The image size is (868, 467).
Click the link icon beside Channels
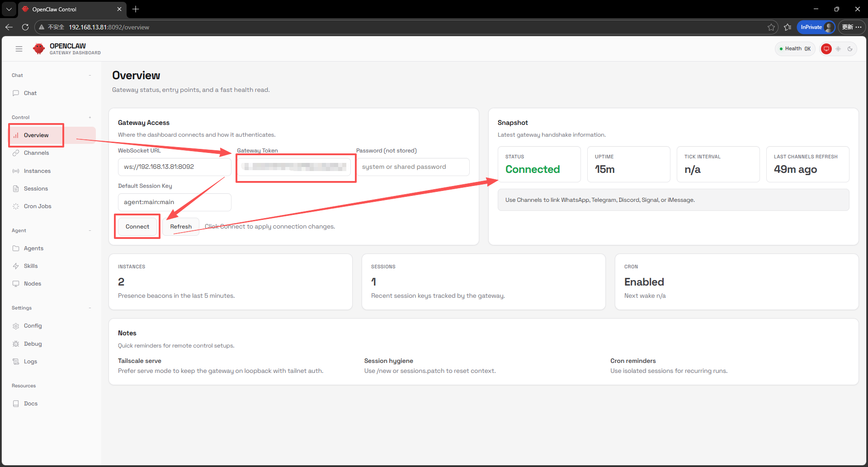pyautogui.click(x=16, y=153)
